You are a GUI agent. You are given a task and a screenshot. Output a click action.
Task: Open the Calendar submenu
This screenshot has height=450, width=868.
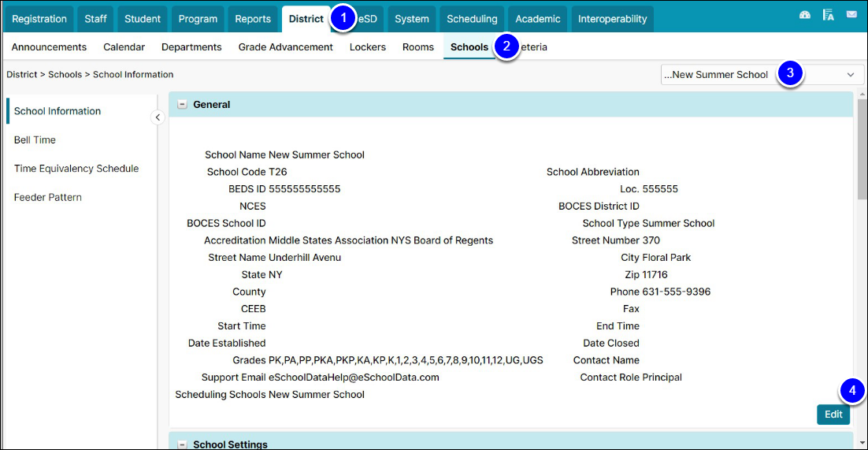tap(124, 47)
